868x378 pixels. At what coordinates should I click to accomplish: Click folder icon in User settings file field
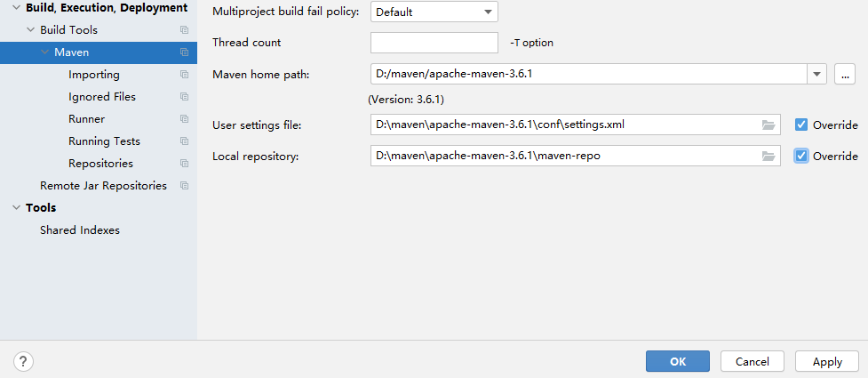pyautogui.click(x=768, y=125)
